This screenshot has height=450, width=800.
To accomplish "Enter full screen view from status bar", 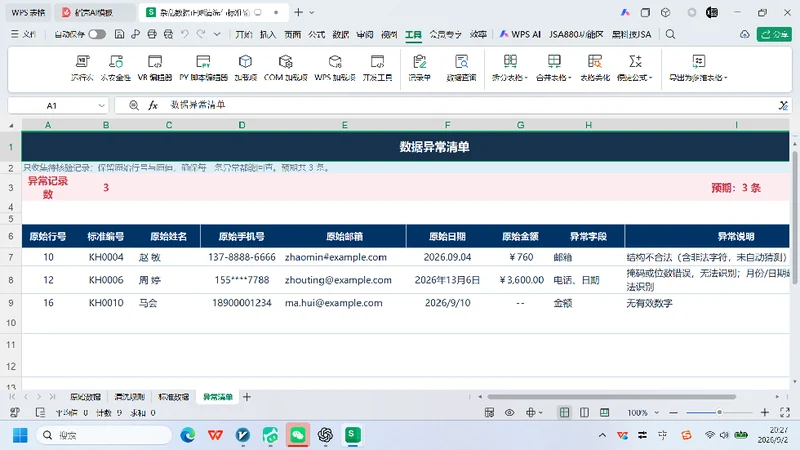I will pos(785,412).
